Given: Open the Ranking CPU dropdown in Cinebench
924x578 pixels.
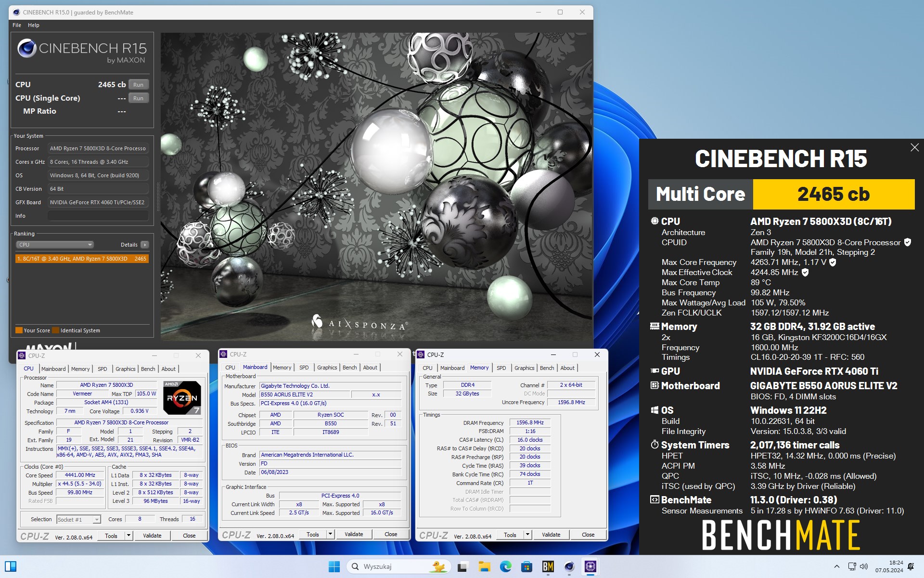Looking at the screenshot, I should pos(55,245).
